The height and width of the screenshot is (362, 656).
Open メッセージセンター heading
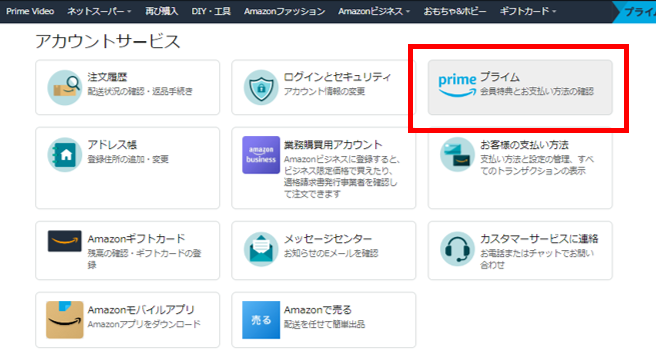tap(328, 239)
